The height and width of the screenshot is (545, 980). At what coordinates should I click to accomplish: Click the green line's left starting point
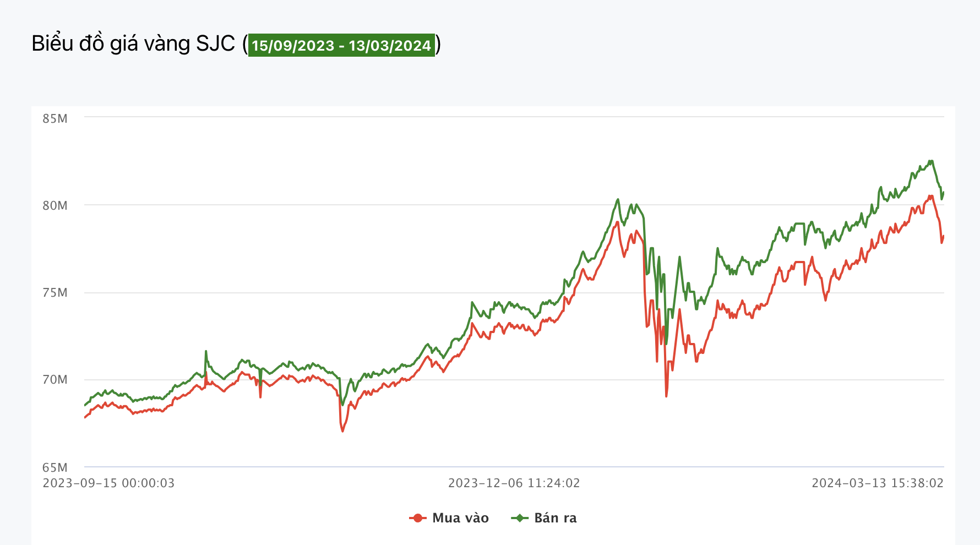(85, 406)
